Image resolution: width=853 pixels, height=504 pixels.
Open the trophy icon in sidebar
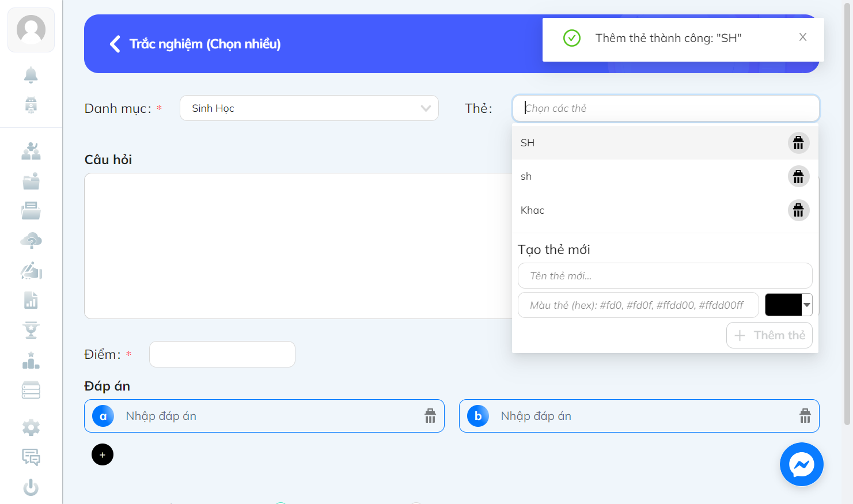click(x=31, y=330)
